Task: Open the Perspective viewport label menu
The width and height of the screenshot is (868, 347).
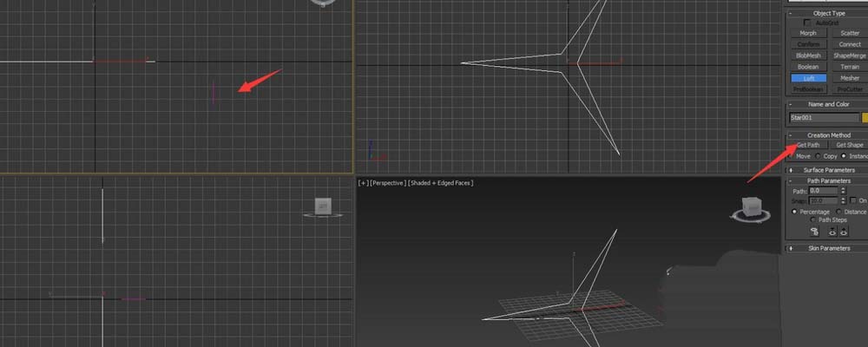Action: pos(387,183)
